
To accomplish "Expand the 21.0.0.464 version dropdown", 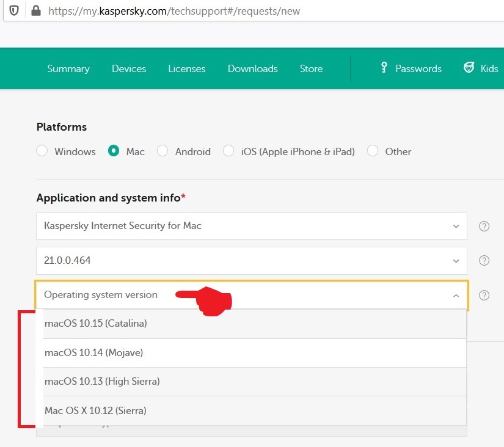I will pos(251,261).
